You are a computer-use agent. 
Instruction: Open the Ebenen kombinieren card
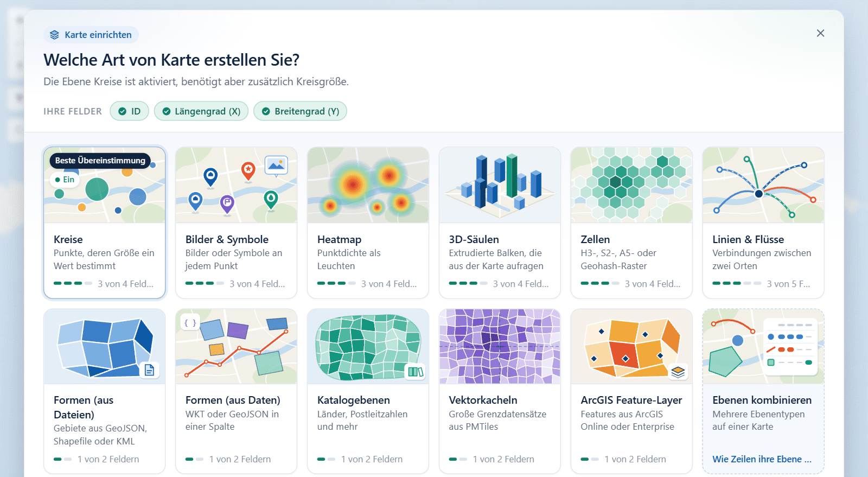pyautogui.click(x=763, y=391)
